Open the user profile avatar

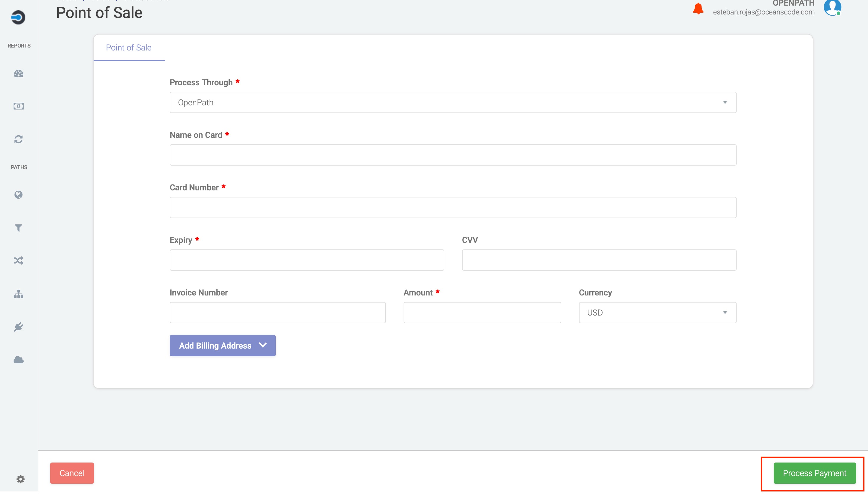pyautogui.click(x=832, y=7)
